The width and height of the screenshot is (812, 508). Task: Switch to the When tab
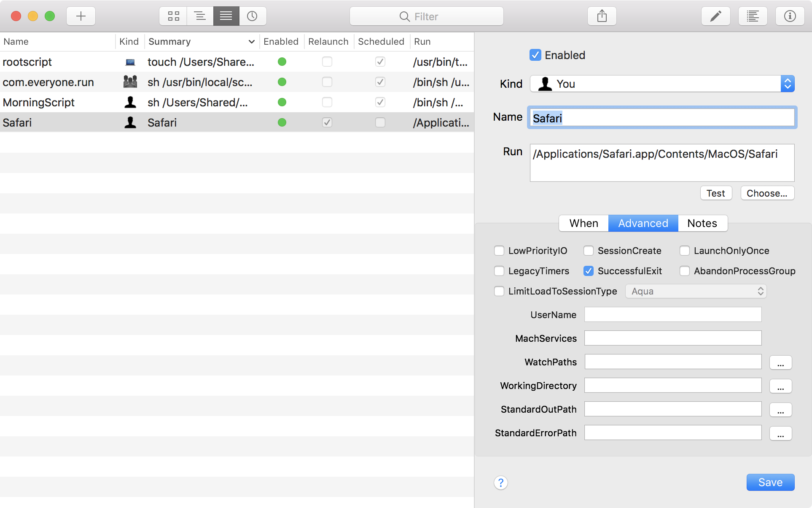click(x=583, y=223)
